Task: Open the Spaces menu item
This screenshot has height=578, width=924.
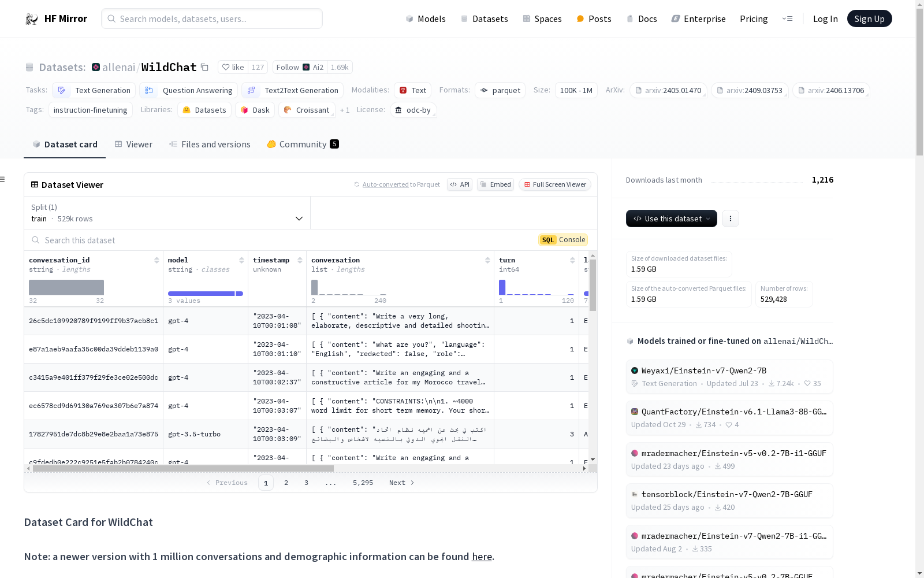Action: (542, 18)
